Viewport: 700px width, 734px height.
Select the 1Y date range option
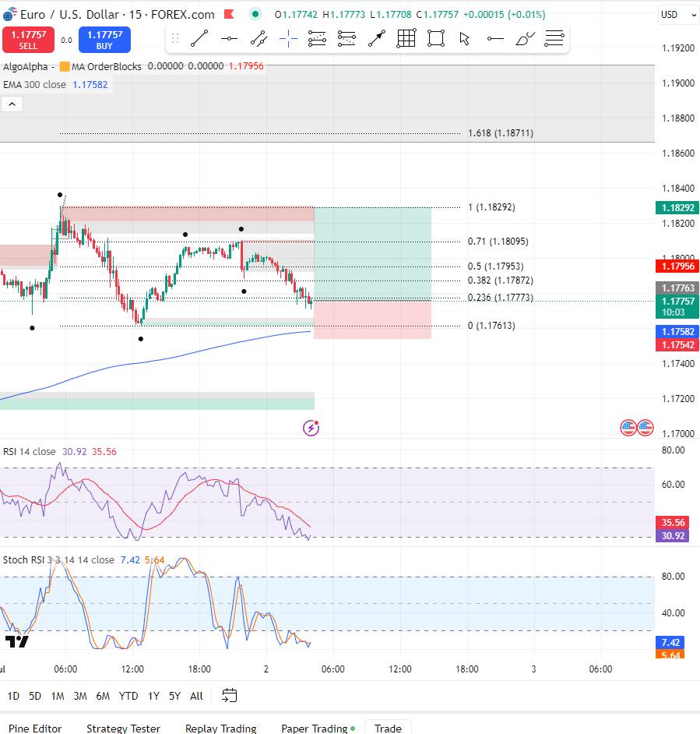pos(153,696)
